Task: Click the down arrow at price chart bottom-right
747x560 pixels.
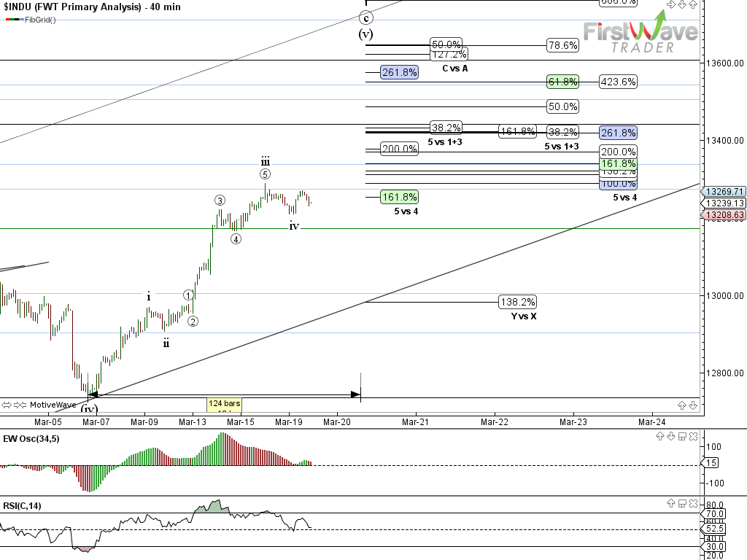Action: click(692, 405)
